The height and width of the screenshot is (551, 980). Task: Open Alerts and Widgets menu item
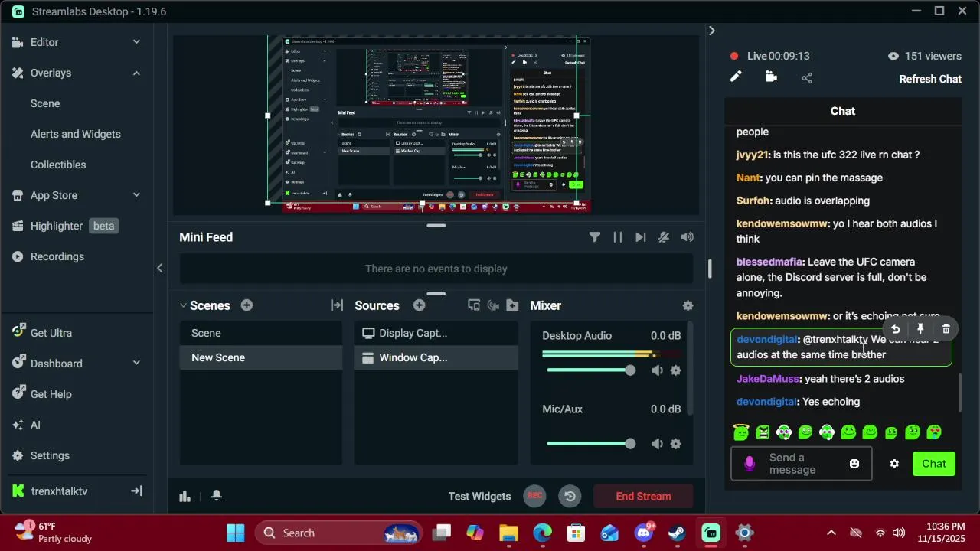pos(76,134)
